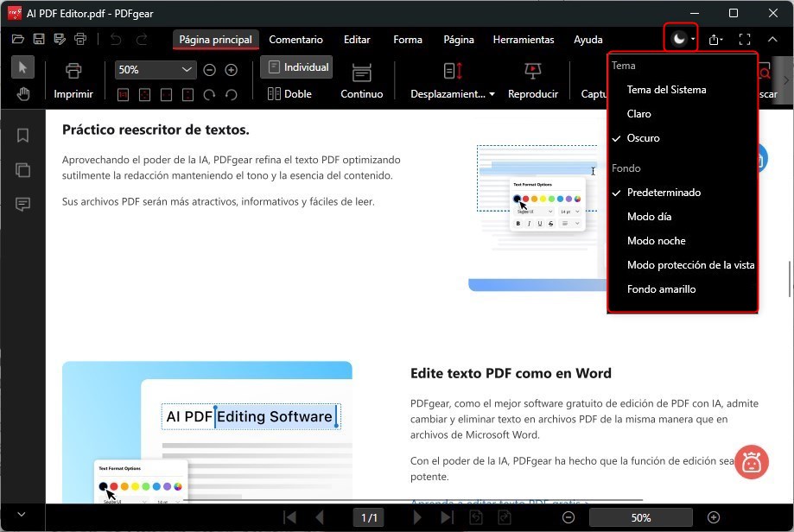Click the Imprimir printer button
Image resolution: width=794 pixels, height=532 pixels.
pyautogui.click(x=73, y=80)
